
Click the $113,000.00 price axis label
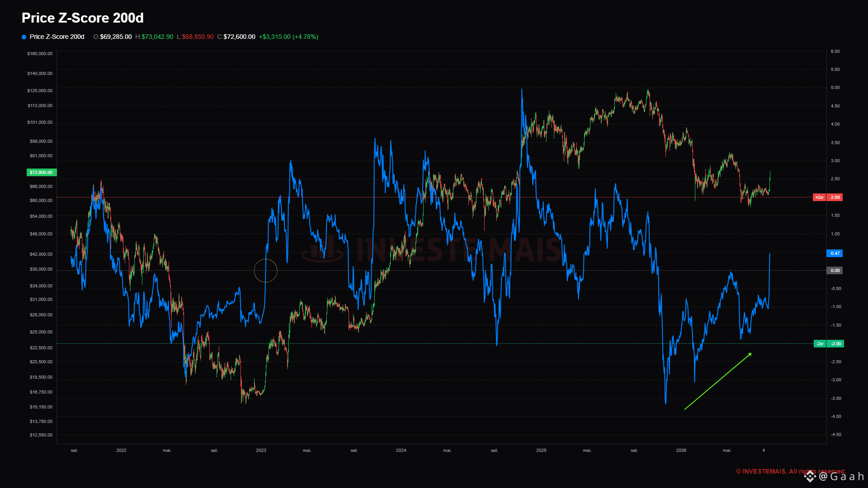(40, 105)
